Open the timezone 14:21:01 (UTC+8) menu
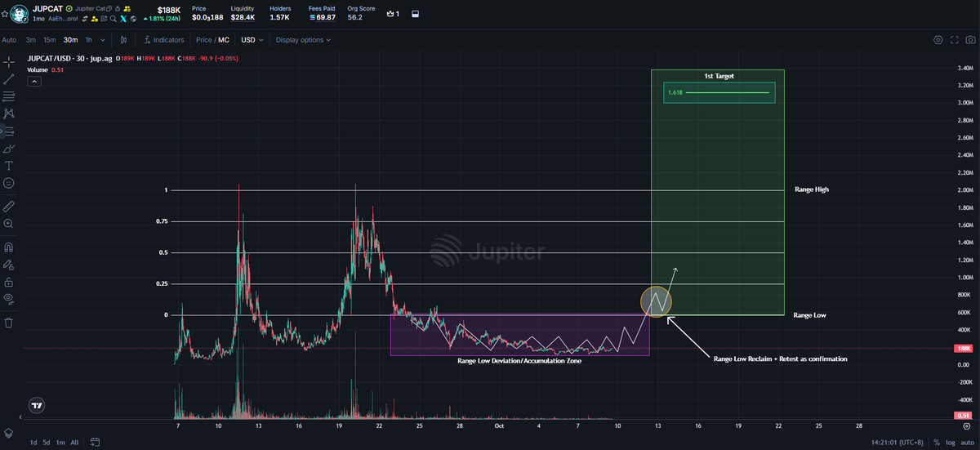 [x=898, y=442]
